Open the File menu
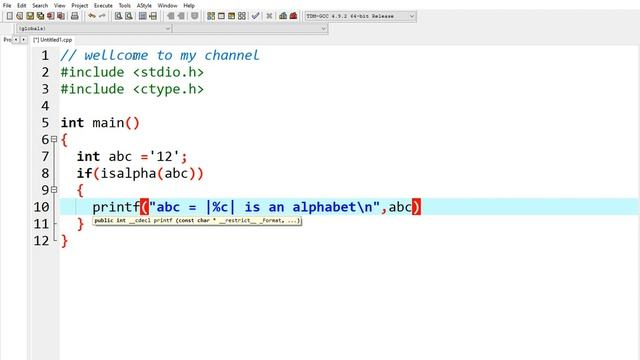The width and height of the screenshot is (640, 360). coord(7,5)
